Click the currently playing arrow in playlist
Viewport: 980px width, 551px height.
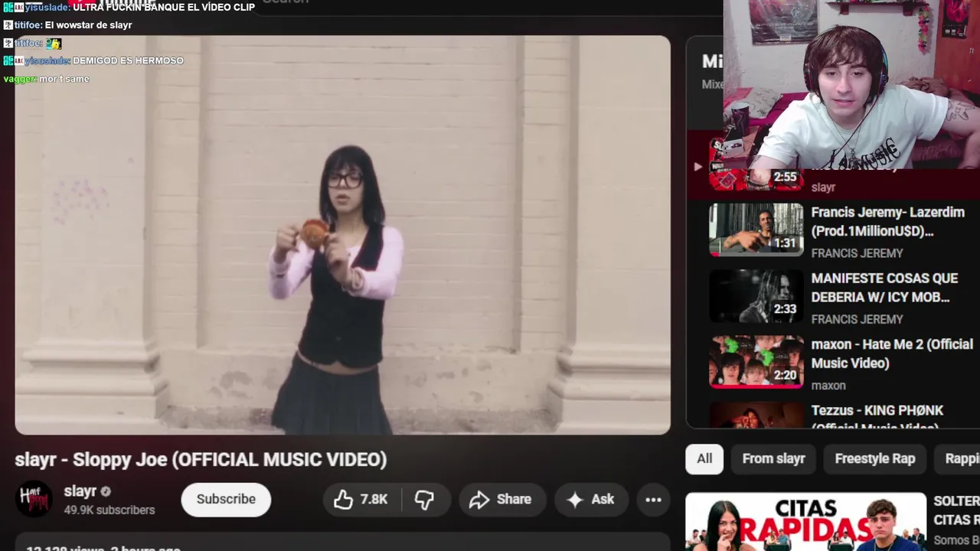697,166
